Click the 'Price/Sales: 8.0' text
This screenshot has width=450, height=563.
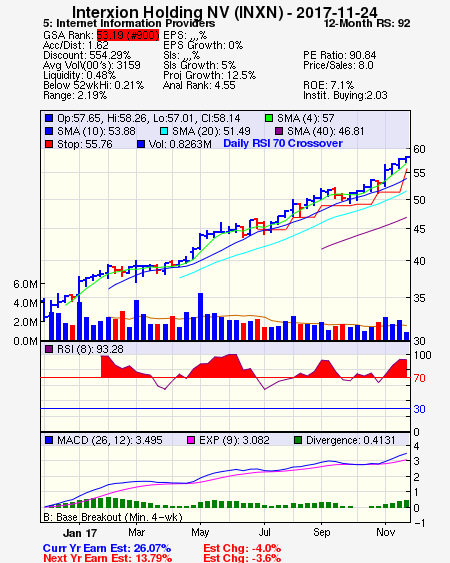338,65
